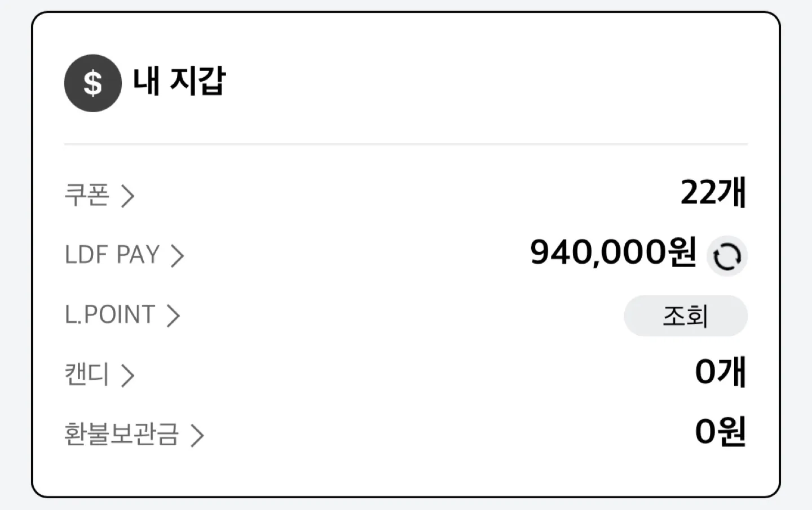Tap the 0개 candy count
Viewport: 812px width, 510px height.
(x=721, y=371)
